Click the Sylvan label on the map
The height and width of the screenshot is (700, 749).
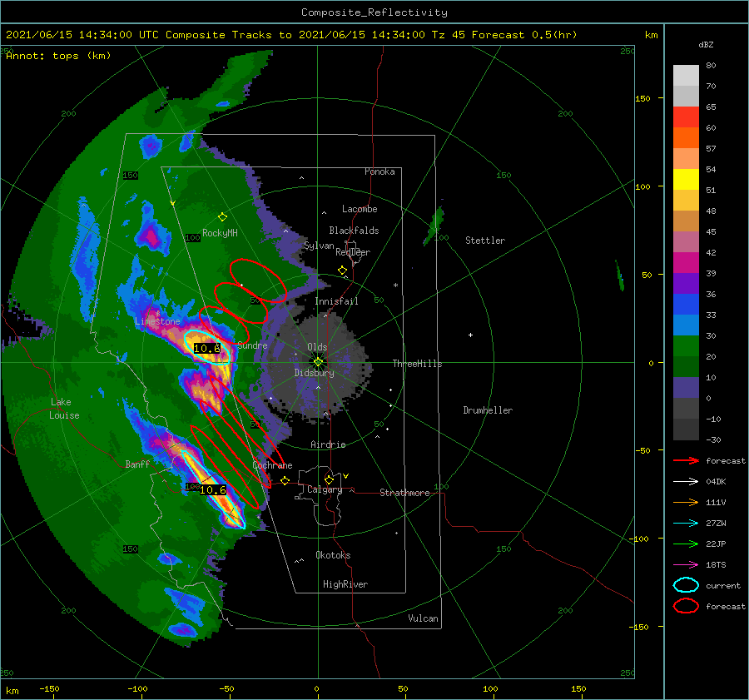(x=319, y=246)
